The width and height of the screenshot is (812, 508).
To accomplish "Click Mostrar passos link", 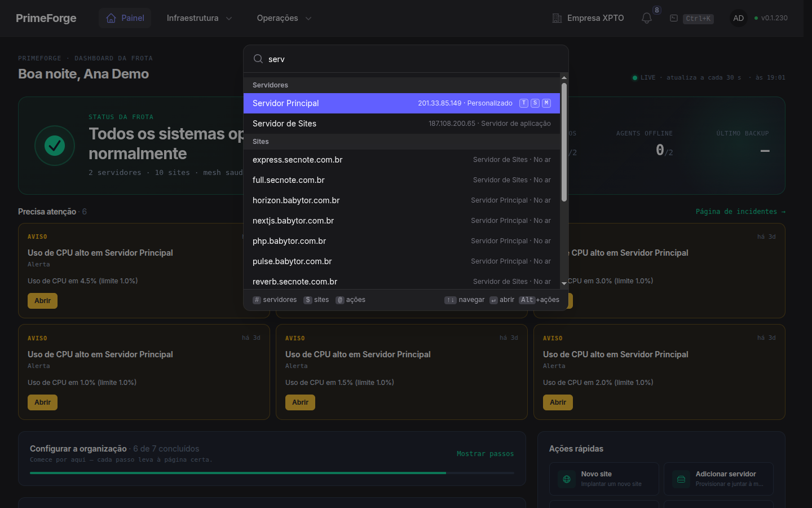I will [x=485, y=454].
